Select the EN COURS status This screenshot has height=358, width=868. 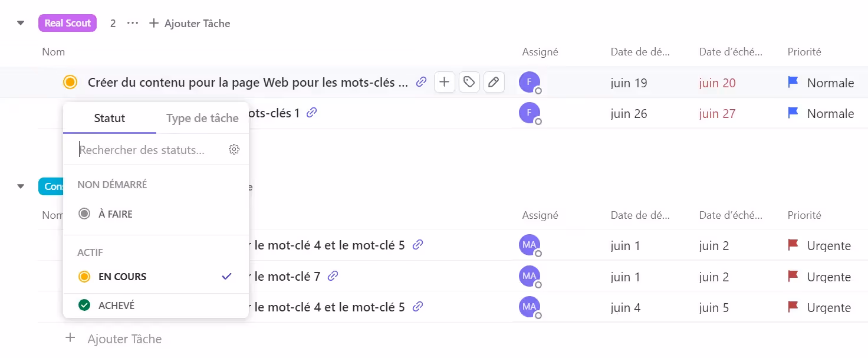pos(124,276)
